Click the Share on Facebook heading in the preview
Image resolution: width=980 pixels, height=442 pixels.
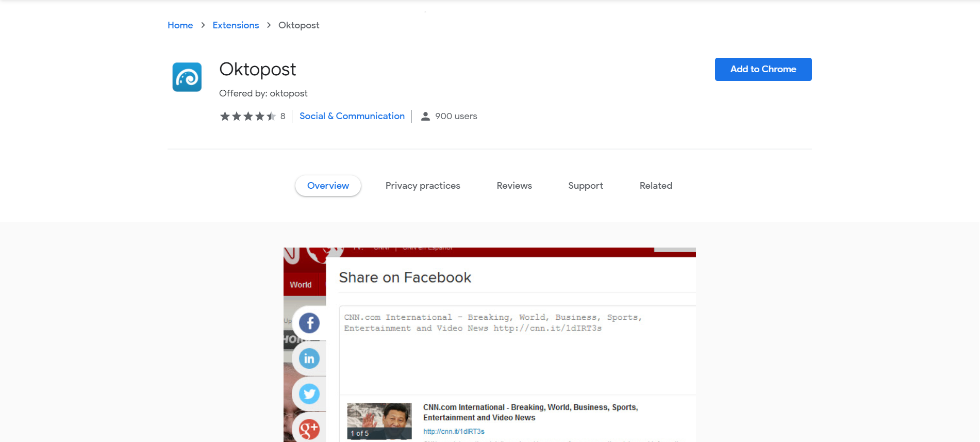[405, 277]
